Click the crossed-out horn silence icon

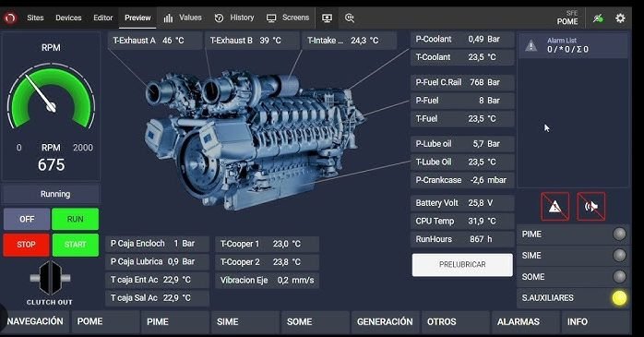[591, 206]
